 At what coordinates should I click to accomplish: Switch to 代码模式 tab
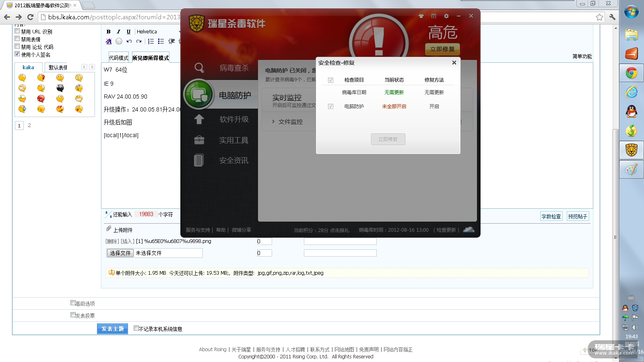[118, 58]
